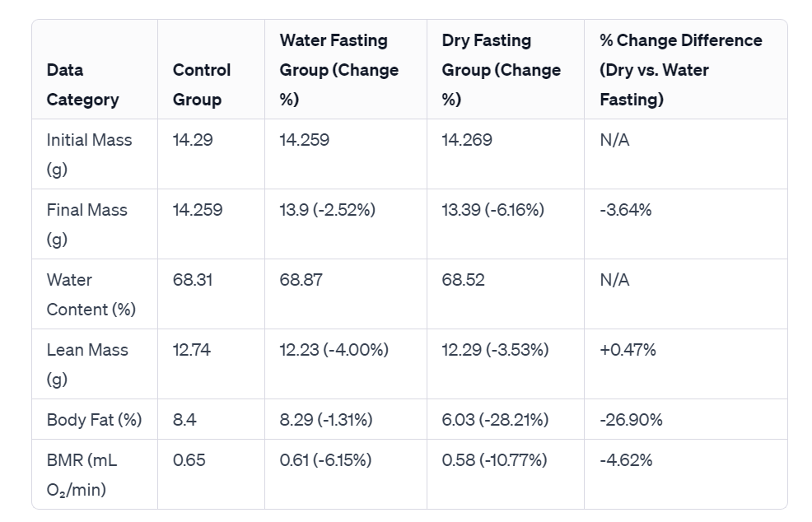Click the 13.9 (-2.52%) cell
The width and height of the screenshot is (812, 522).
pyautogui.click(x=327, y=210)
